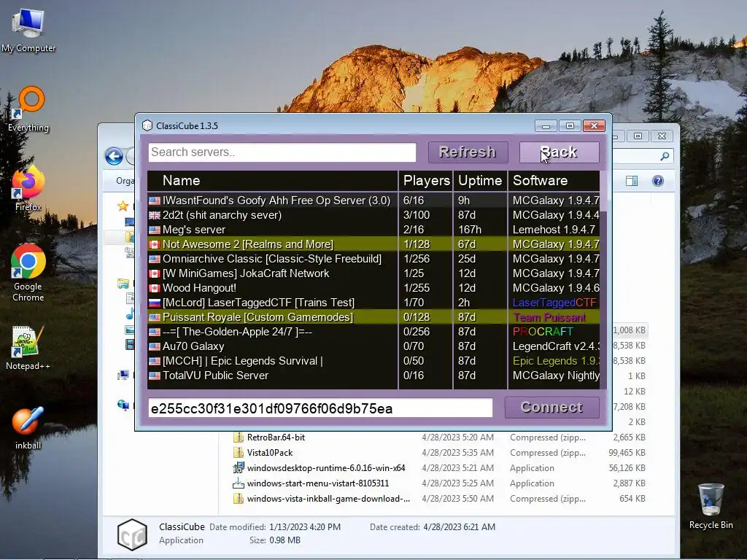Select TotalVU Public Server row

click(x=373, y=376)
